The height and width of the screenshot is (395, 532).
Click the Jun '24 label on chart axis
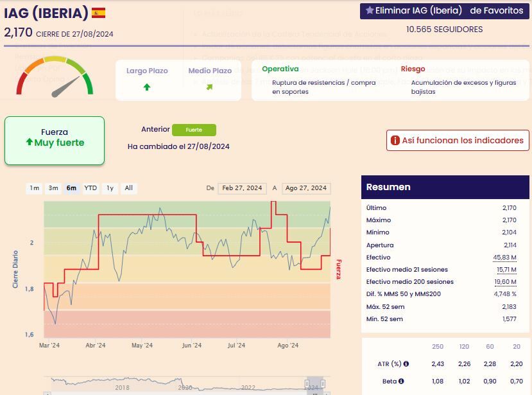tap(192, 346)
